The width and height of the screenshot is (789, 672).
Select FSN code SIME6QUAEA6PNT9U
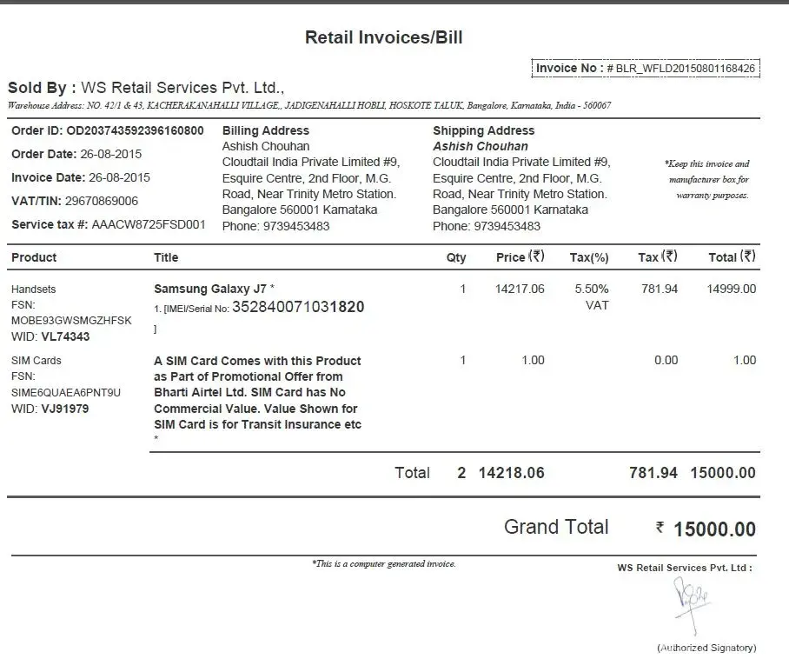tap(66, 393)
